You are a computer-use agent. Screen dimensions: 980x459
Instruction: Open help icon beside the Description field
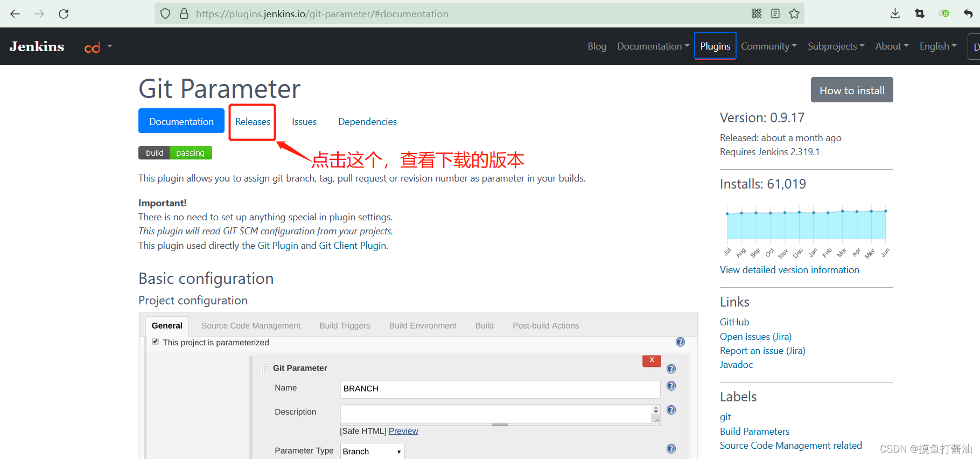pos(671,410)
